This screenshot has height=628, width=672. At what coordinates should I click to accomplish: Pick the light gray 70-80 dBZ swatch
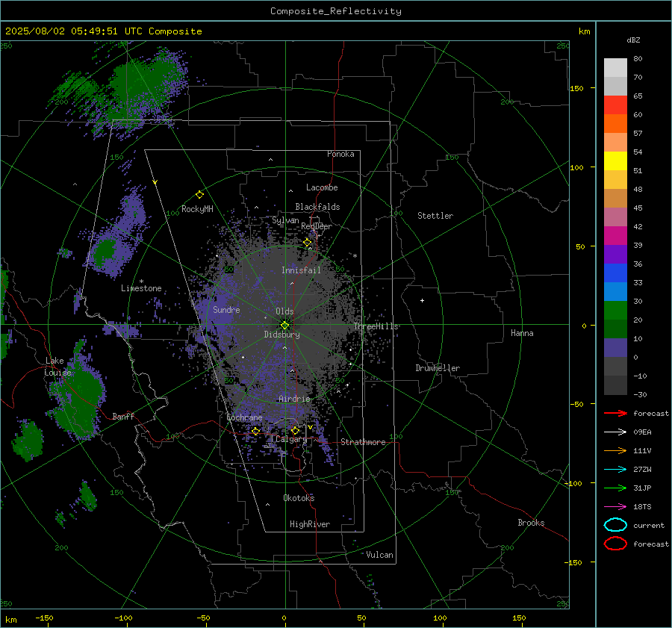(615, 68)
